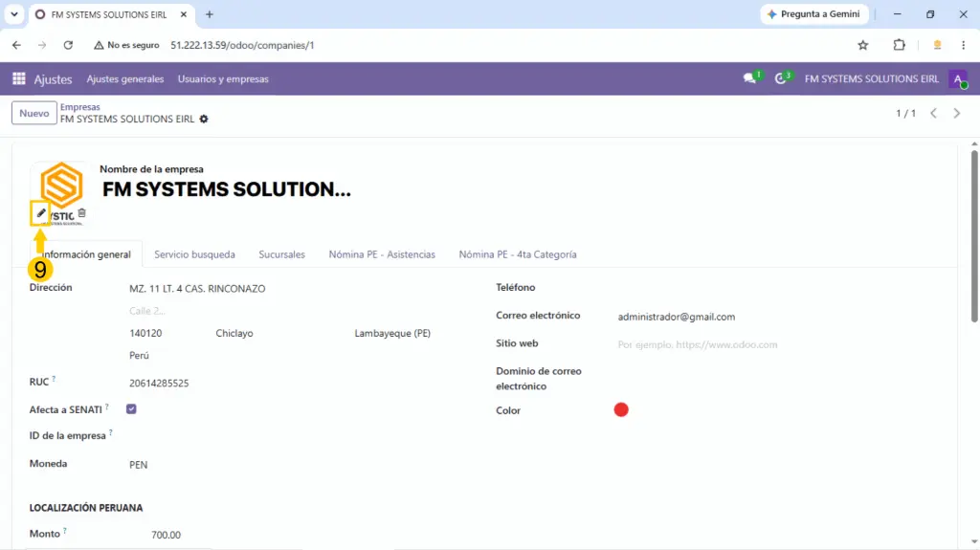Click the Sitio web input field
Screen dimensions: 980x550
[x=781, y=344]
